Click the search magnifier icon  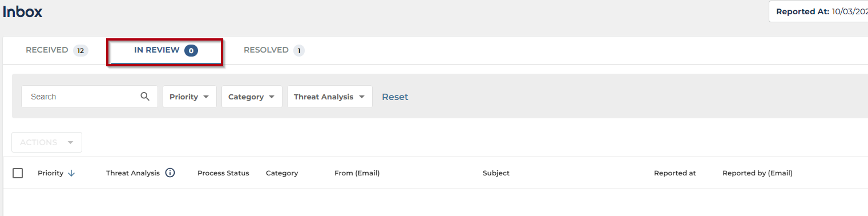point(145,97)
